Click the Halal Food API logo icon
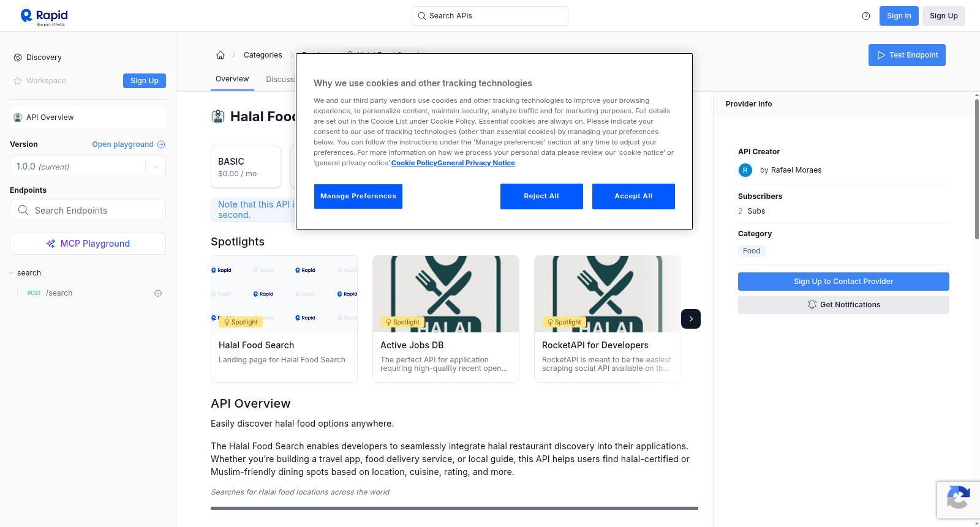Viewport: 980px width, 527px height. (218, 116)
